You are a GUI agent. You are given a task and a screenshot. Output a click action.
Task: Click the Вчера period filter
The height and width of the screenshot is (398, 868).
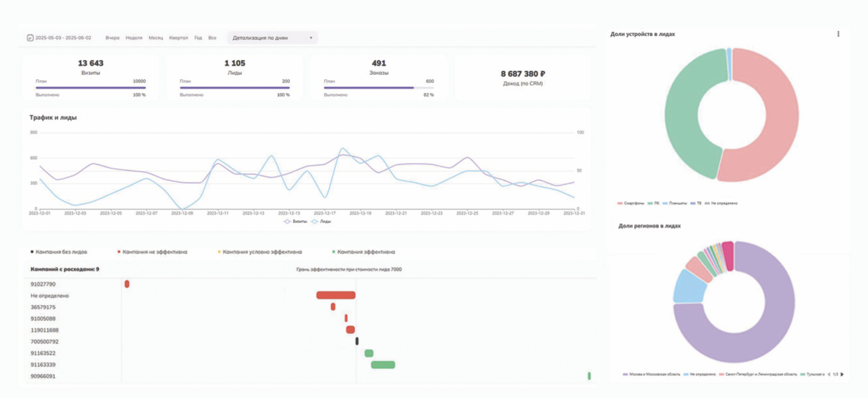pos(112,38)
